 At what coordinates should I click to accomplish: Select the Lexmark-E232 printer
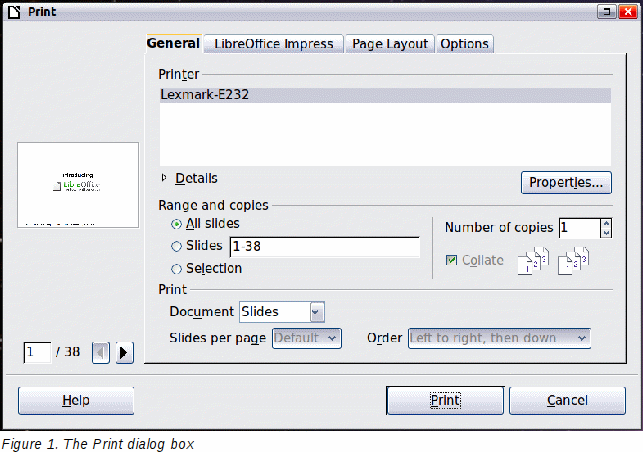(x=385, y=95)
